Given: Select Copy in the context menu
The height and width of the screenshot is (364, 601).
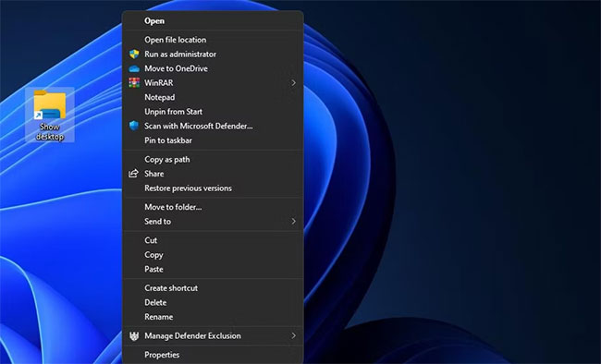Looking at the screenshot, I should [213, 255].
